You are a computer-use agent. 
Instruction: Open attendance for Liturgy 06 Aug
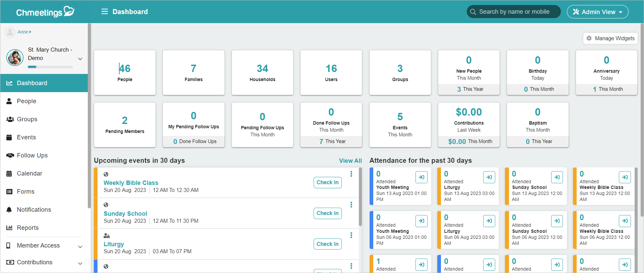point(489,221)
